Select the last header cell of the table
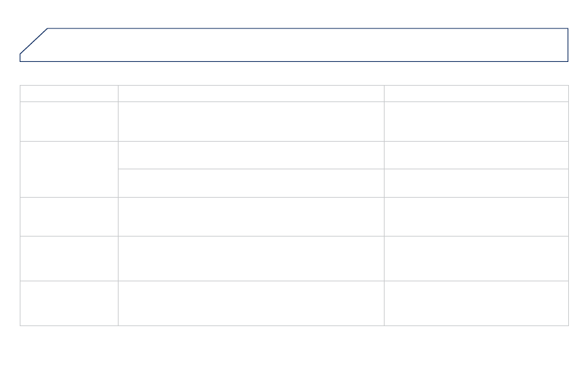This screenshot has height=392, width=588. point(476,94)
